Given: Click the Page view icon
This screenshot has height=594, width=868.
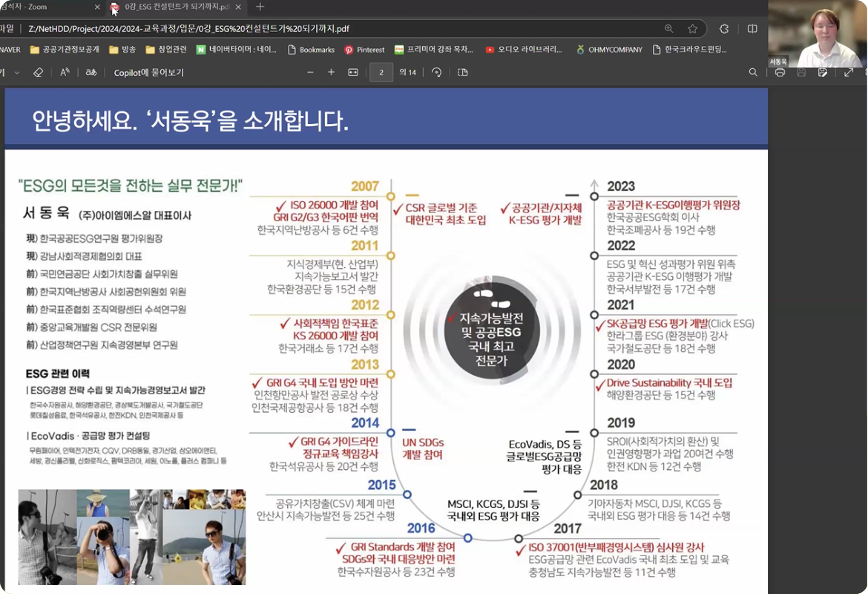Looking at the screenshot, I should [463, 73].
